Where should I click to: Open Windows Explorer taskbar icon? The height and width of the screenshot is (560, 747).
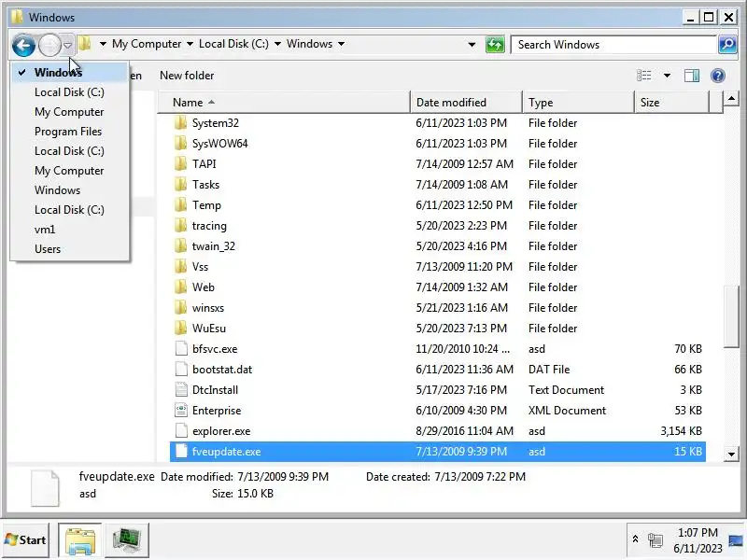point(80,540)
